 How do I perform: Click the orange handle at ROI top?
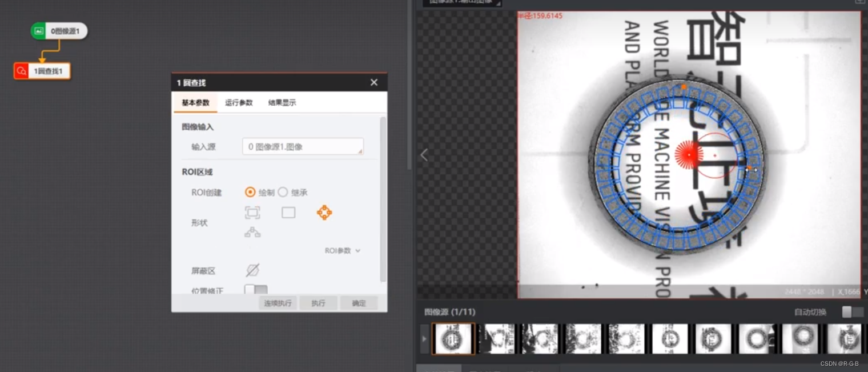click(x=684, y=87)
